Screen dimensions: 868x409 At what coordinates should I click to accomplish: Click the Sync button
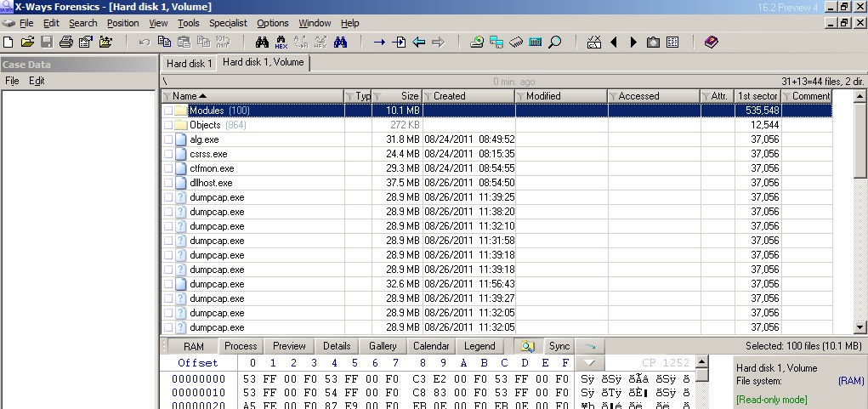tap(559, 346)
